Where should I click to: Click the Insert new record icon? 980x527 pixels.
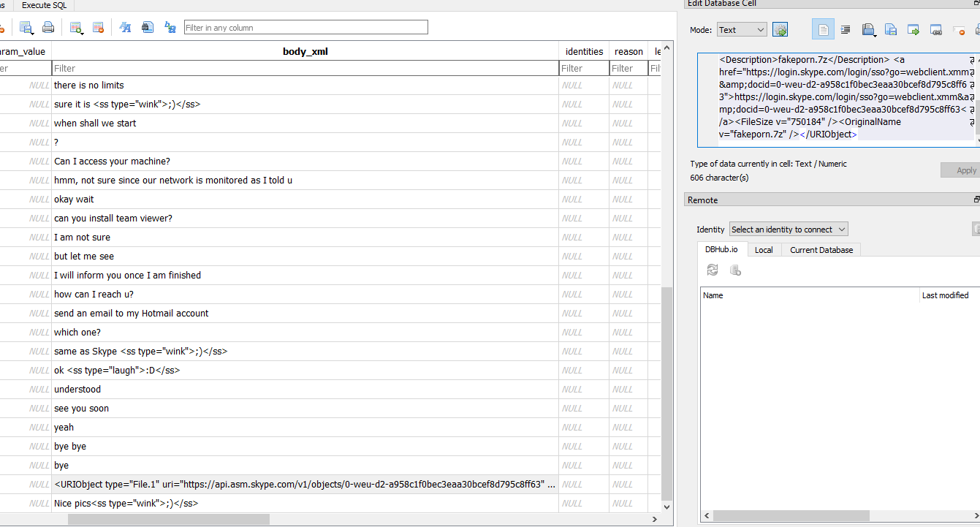(x=75, y=28)
